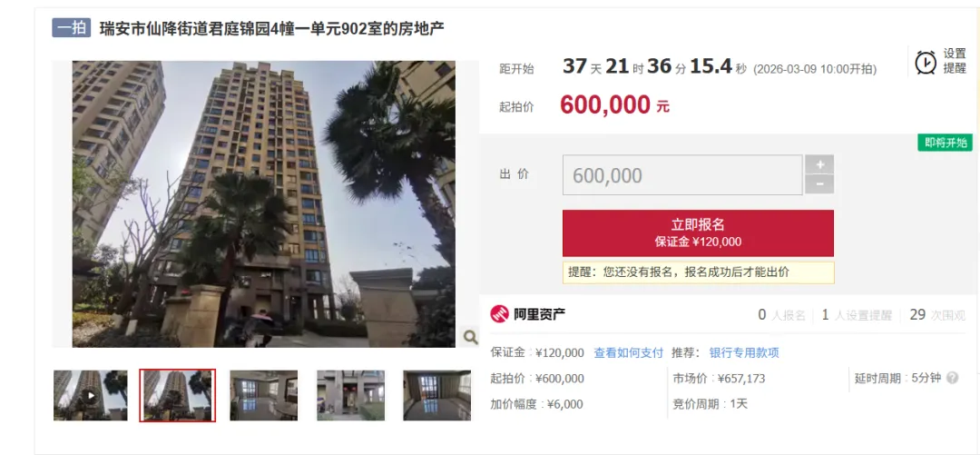Click the large building photo
Image resolution: width=980 pixels, height=455 pixels.
(x=264, y=204)
